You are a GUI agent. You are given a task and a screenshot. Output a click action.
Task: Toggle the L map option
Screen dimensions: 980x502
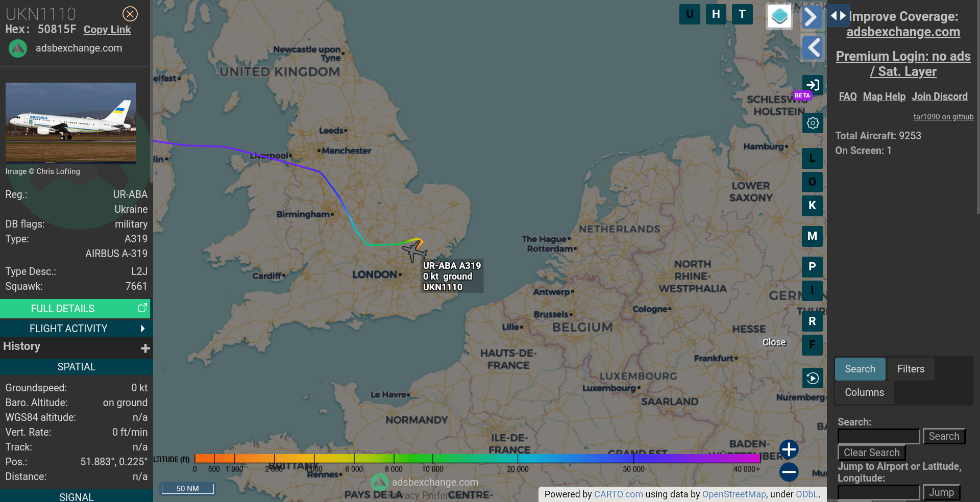[x=812, y=158]
